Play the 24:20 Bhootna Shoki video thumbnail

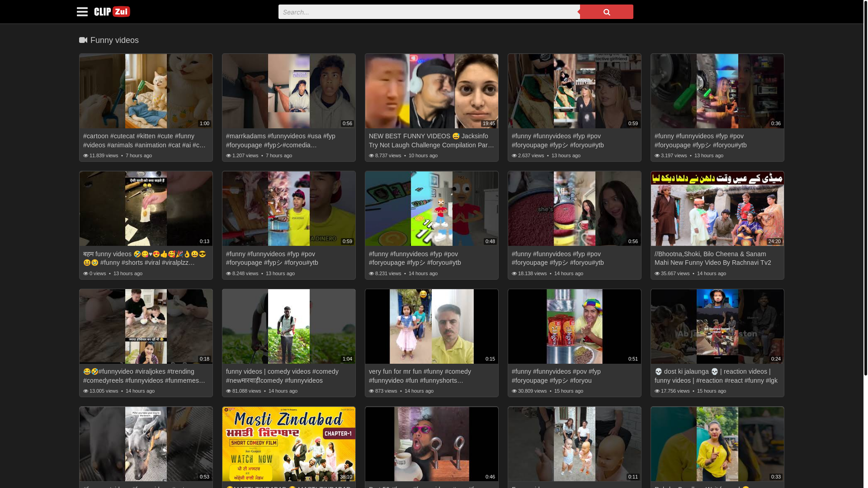pos(717,209)
